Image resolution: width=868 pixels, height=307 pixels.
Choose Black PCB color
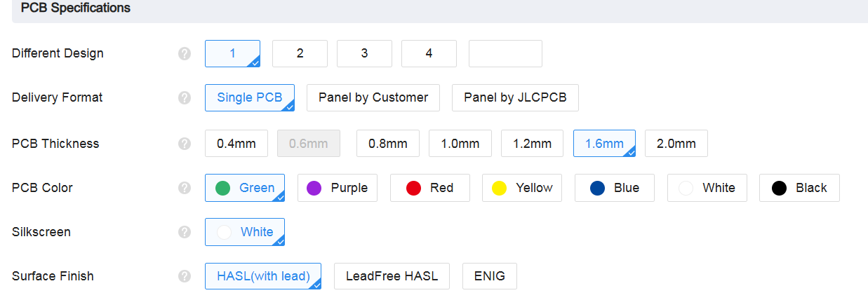pyautogui.click(x=799, y=188)
